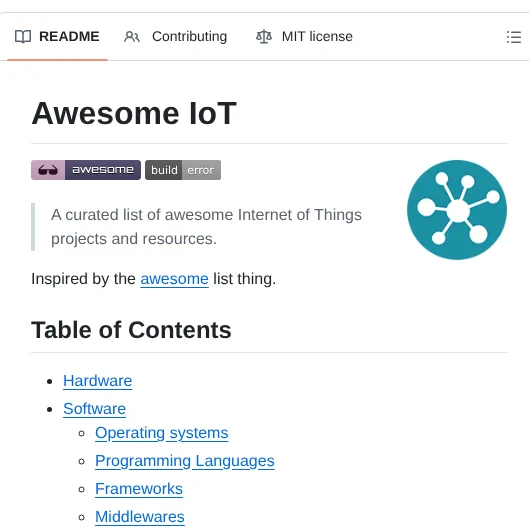
Task: Click the balance scale license icon
Action: [264, 36]
